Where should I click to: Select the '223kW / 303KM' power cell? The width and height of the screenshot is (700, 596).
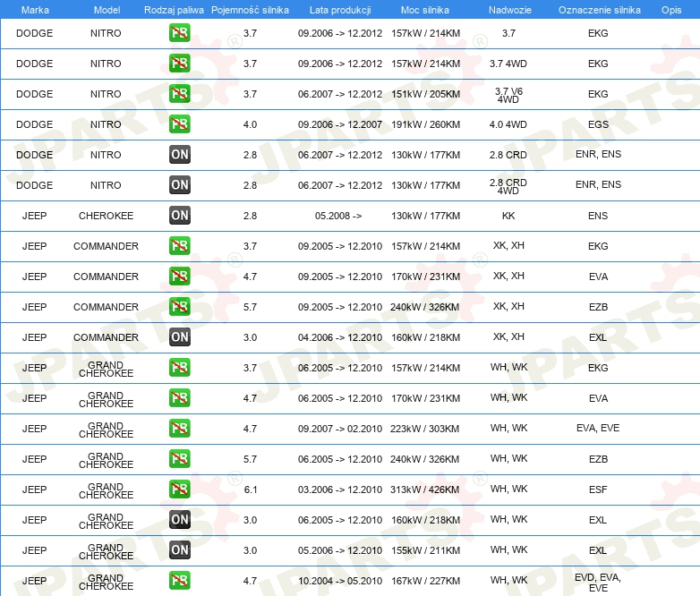point(424,429)
